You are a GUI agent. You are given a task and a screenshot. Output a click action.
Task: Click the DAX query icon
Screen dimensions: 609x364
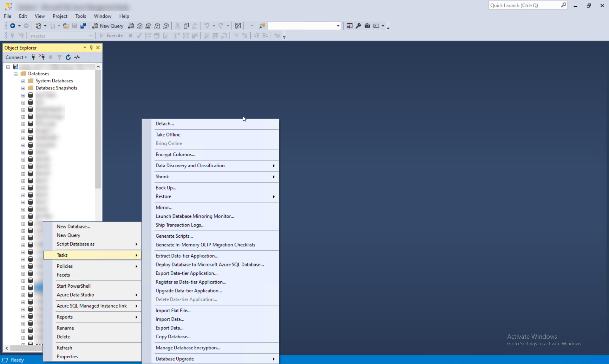[166, 26]
